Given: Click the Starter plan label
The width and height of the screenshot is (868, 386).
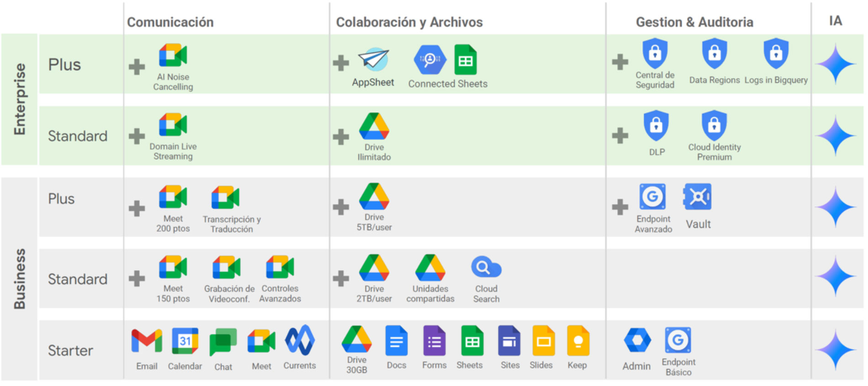Looking at the screenshot, I should pyautogui.click(x=70, y=350).
